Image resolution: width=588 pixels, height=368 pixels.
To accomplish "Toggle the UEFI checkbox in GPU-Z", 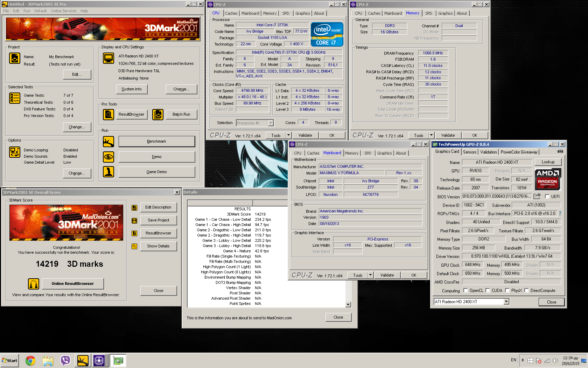I will coord(547,197).
